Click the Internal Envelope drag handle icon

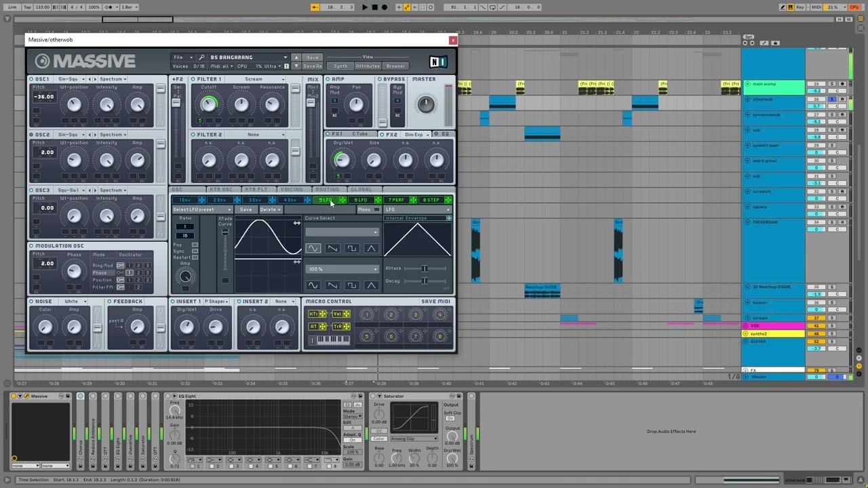pyautogui.click(x=448, y=218)
